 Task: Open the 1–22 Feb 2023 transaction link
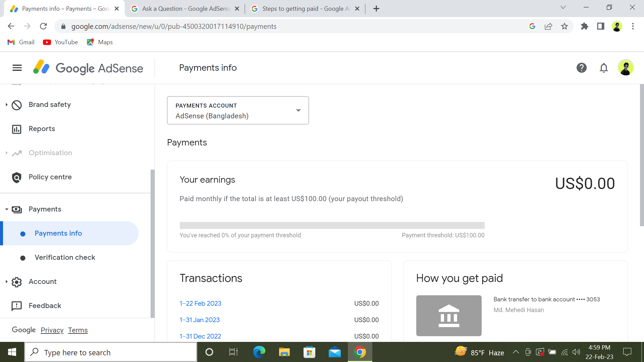coord(200,303)
